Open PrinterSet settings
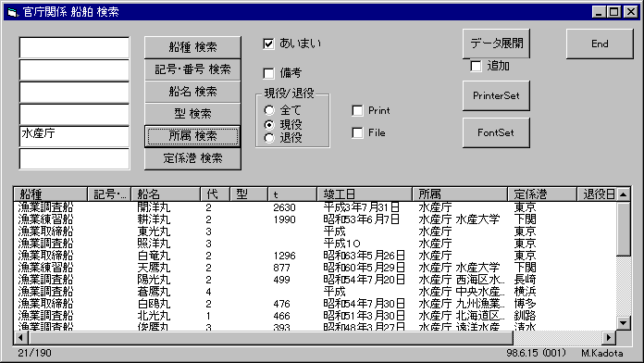This screenshot has width=644, height=363. (496, 95)
